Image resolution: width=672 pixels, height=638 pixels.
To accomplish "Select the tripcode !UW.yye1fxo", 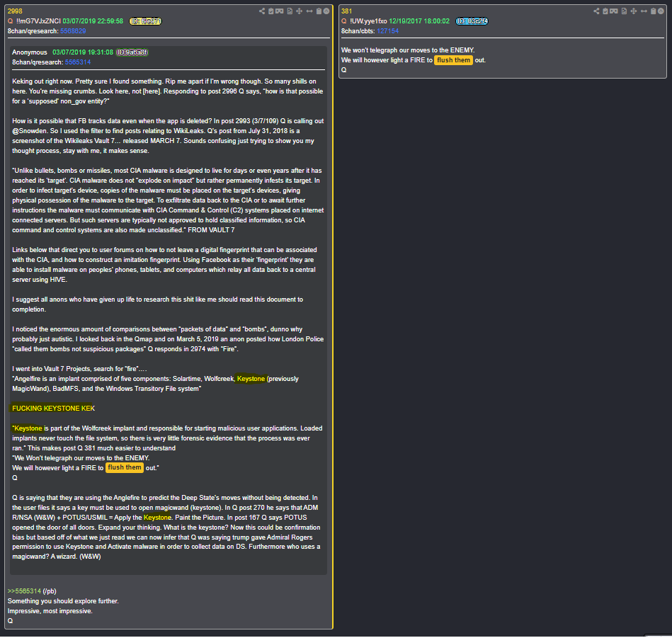I will 368,21.
